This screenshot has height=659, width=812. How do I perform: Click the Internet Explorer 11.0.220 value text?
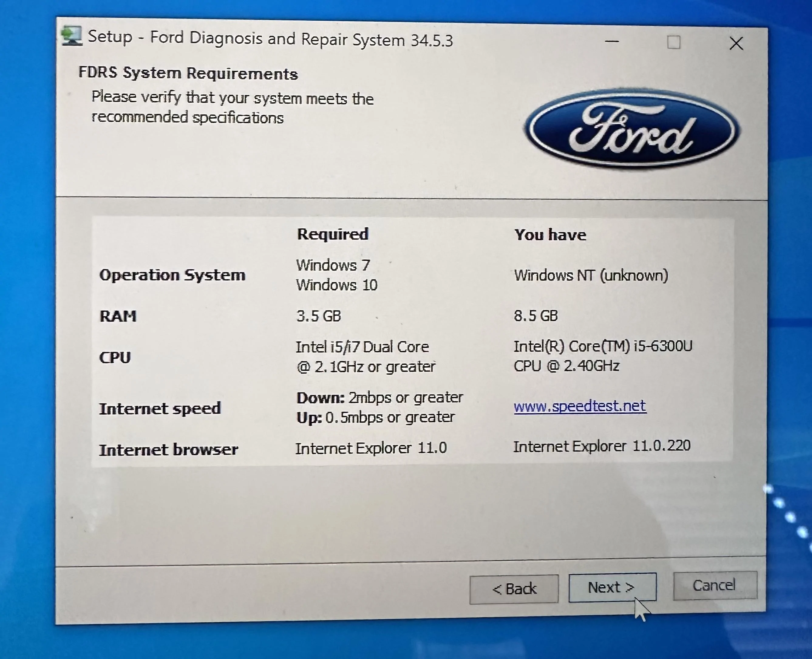(x=602, y=445)
